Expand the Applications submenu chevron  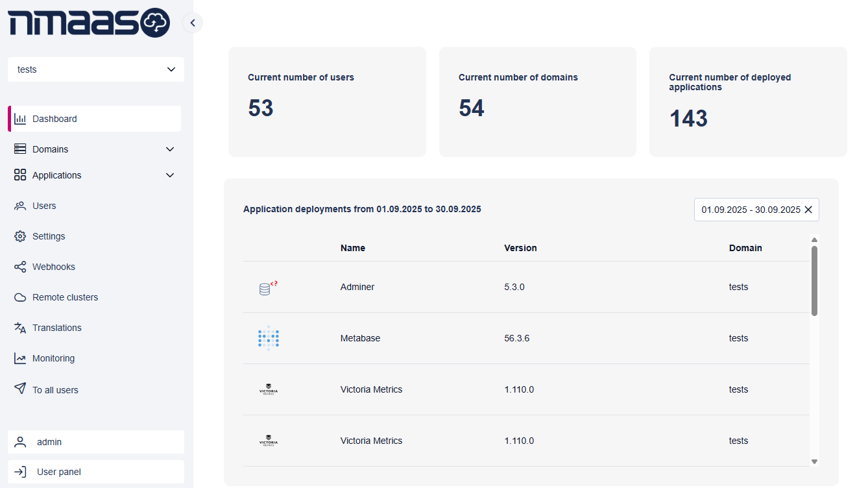coord(170,175)
